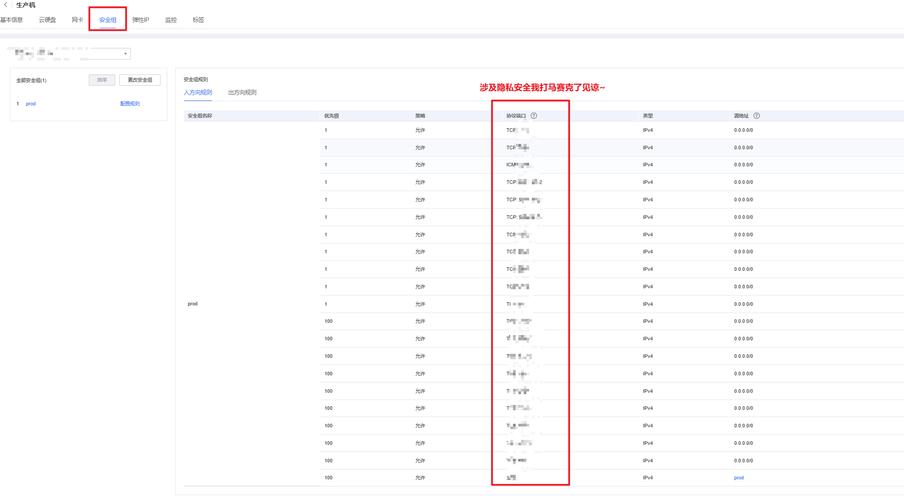Click the 更改安全组 button
904x500 pixels.
(140, 80)
